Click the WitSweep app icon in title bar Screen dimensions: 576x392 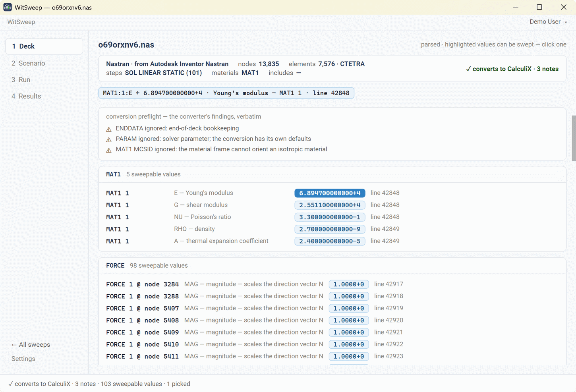click(x=8, y=7)
